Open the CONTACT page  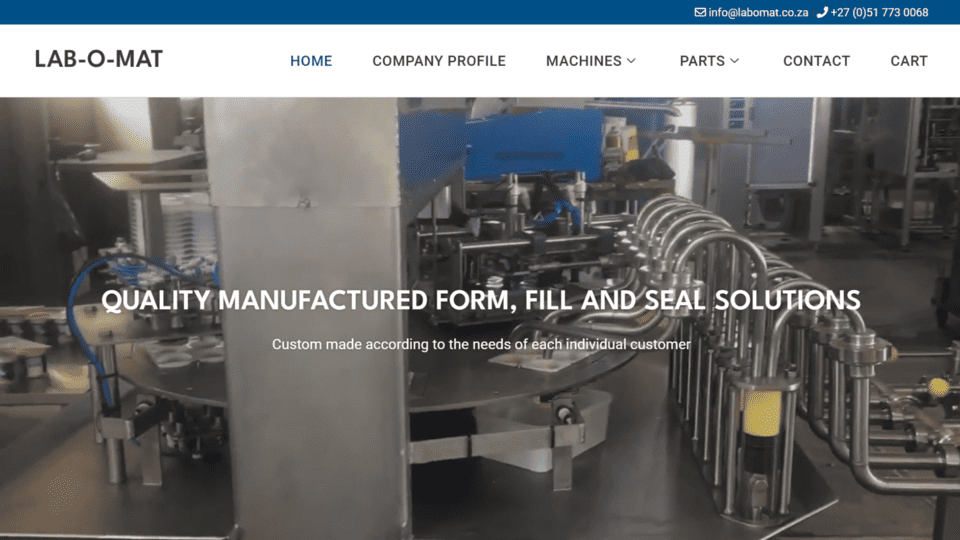pyautogui.click(x=816, y=61)
